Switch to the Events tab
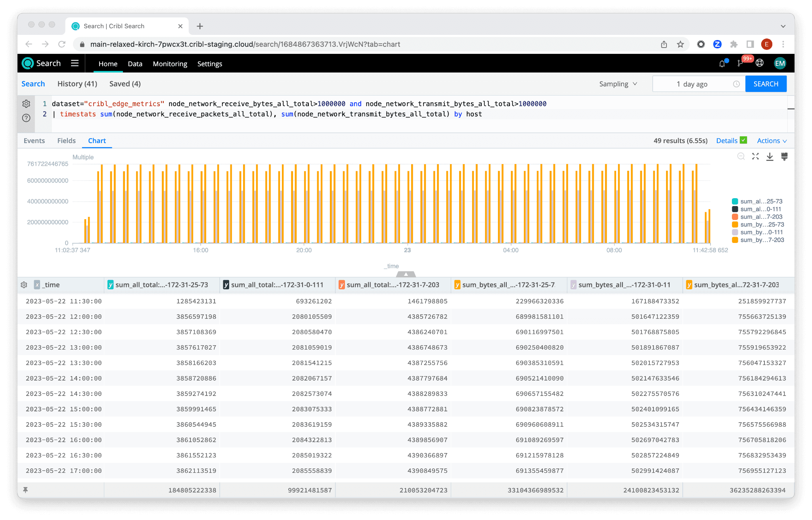The width and height of the screenshot is (812, 520). coord(34,141)
